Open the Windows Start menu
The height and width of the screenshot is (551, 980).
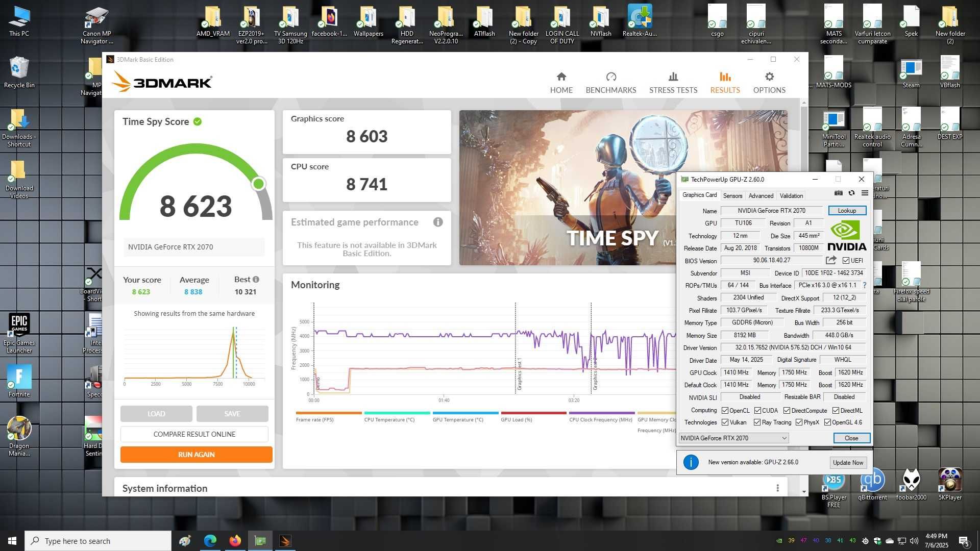12,541
